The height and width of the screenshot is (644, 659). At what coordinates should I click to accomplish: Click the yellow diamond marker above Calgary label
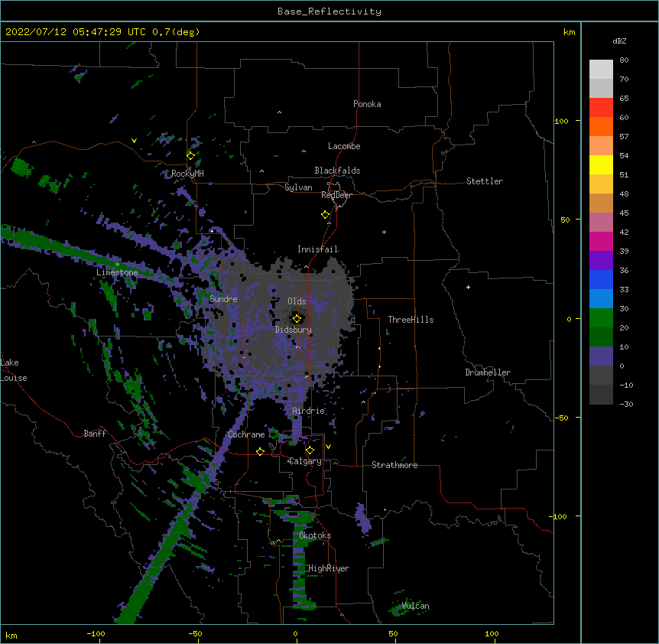click(x=310, y=450)
